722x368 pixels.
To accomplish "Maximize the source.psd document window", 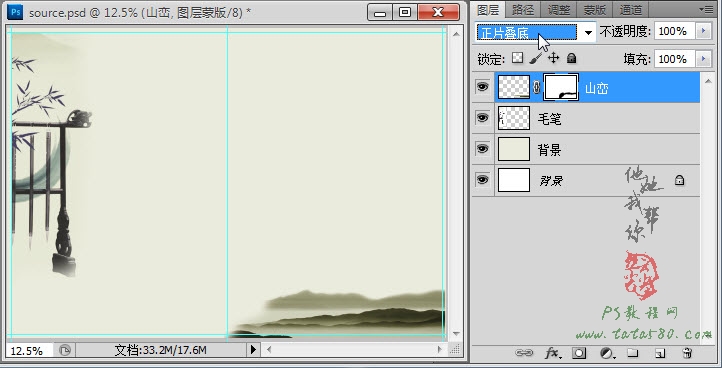I will [405, 12].
